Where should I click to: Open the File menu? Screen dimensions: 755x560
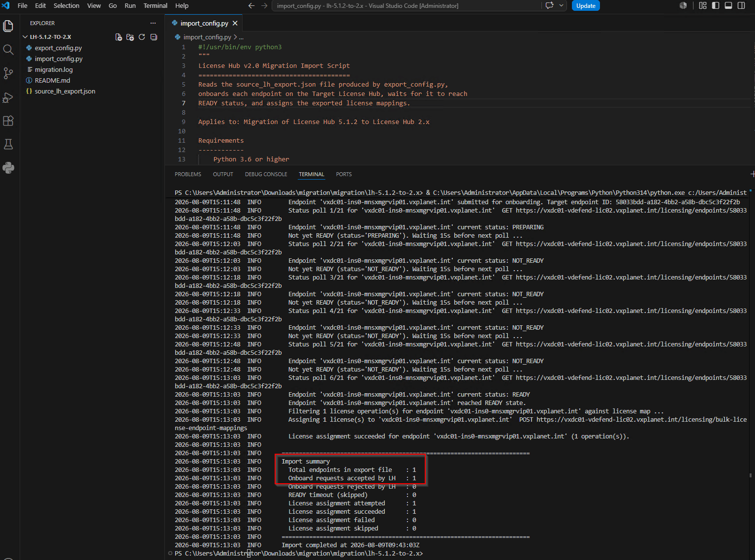(x=23, y=5)
